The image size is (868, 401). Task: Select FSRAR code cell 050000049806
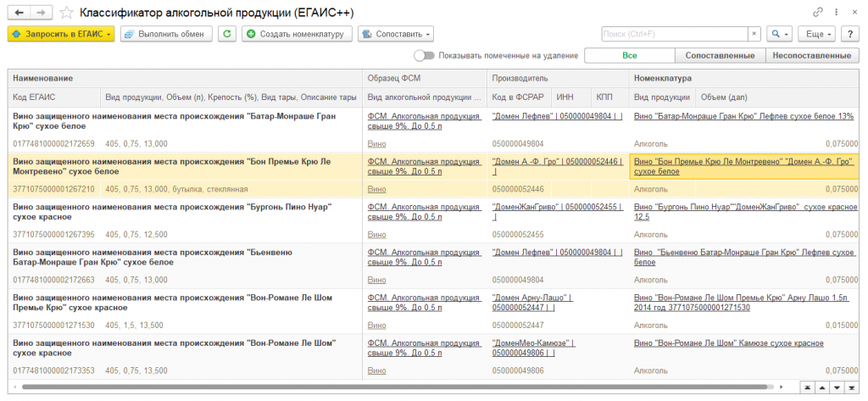pyautogui.click(x=520, y=370)
